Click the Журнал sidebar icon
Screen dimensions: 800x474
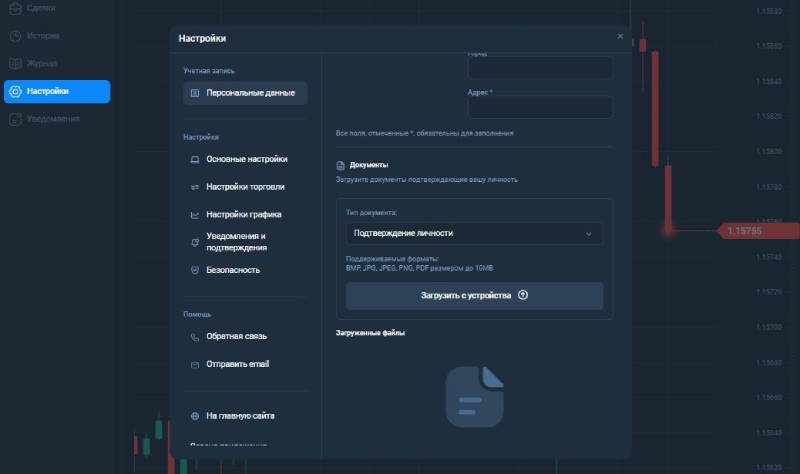pos(15,64)
